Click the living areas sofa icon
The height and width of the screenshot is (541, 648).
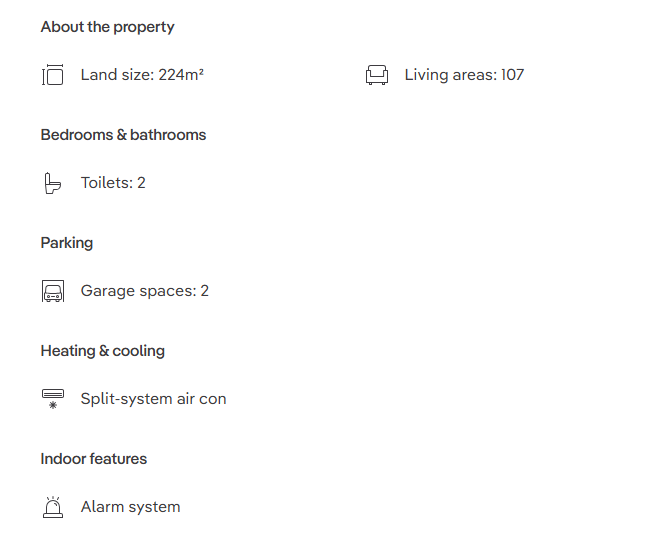coord(377,75)
